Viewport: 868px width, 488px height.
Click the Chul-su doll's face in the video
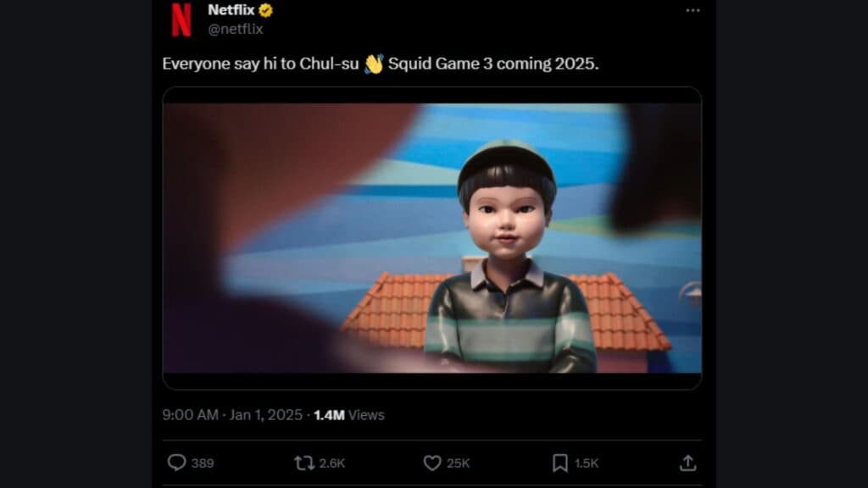pos(507,219)
